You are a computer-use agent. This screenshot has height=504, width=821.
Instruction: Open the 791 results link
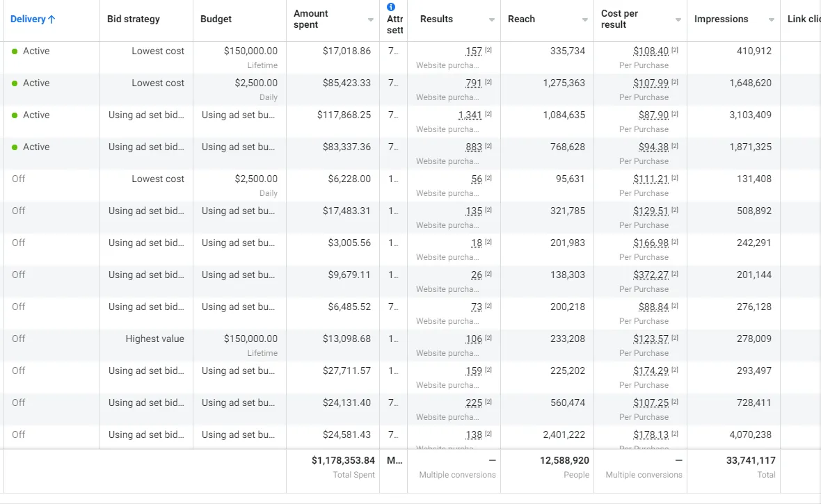pos(473,83)
